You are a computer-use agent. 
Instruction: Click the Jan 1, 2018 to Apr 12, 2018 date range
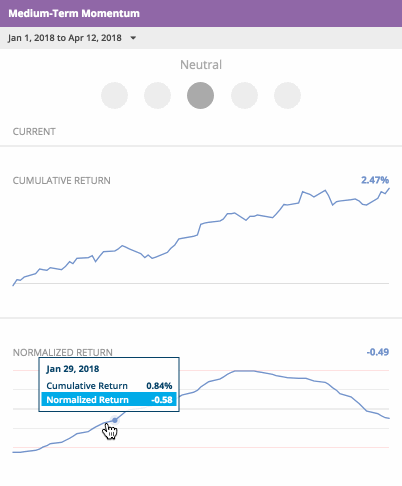[65, 38]
